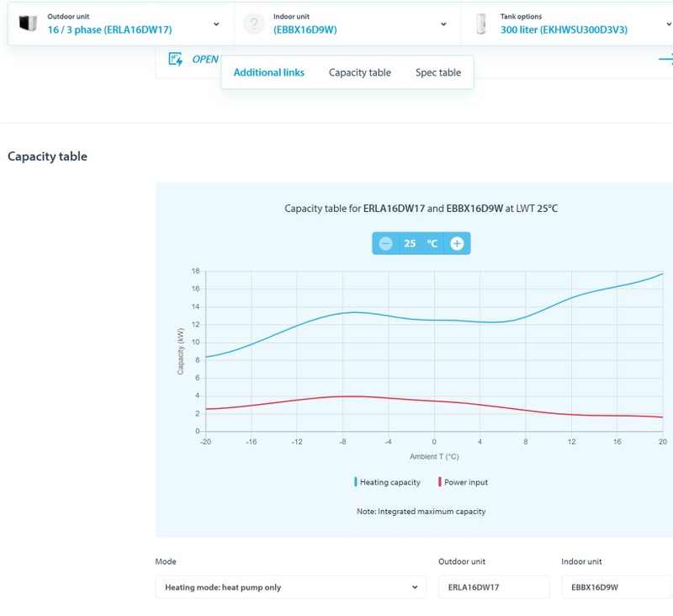Screen dimensions: 673x616
Task: Jump to Spec table tab
Action: pos(438,72)
